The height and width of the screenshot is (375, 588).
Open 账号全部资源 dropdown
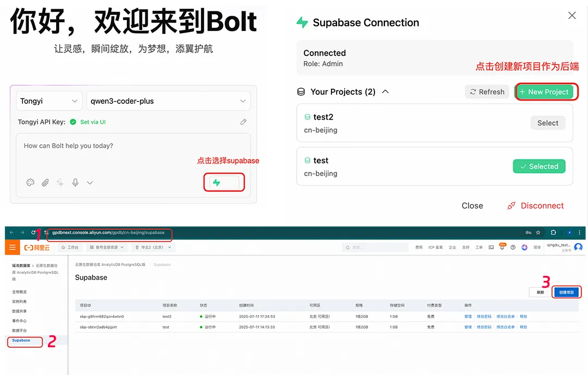pyautogui.click(x=107, y=248)
